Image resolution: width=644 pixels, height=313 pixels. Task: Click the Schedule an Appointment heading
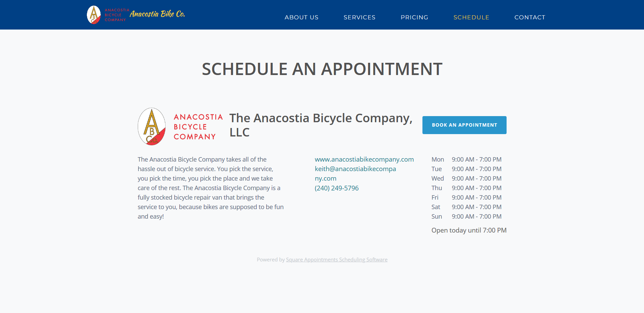tap(322, 69)
